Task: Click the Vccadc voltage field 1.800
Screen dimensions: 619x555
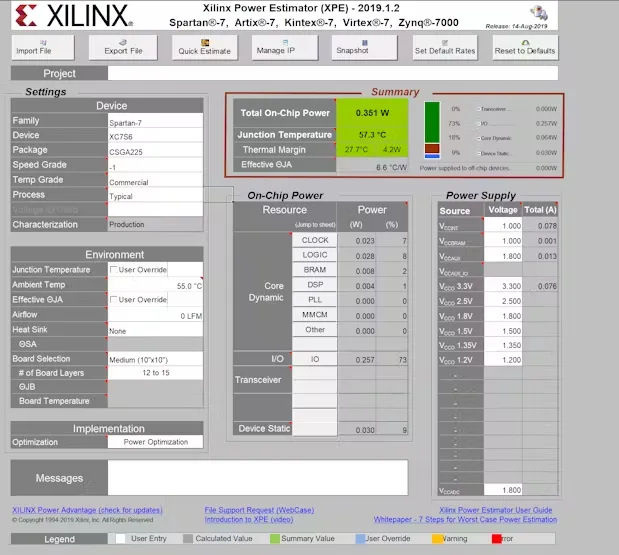Action: pos(503,489)
